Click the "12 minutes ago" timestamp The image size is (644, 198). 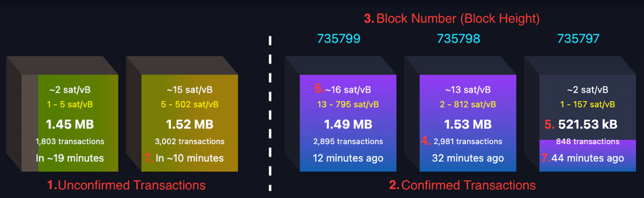click(x=348, y=158)
